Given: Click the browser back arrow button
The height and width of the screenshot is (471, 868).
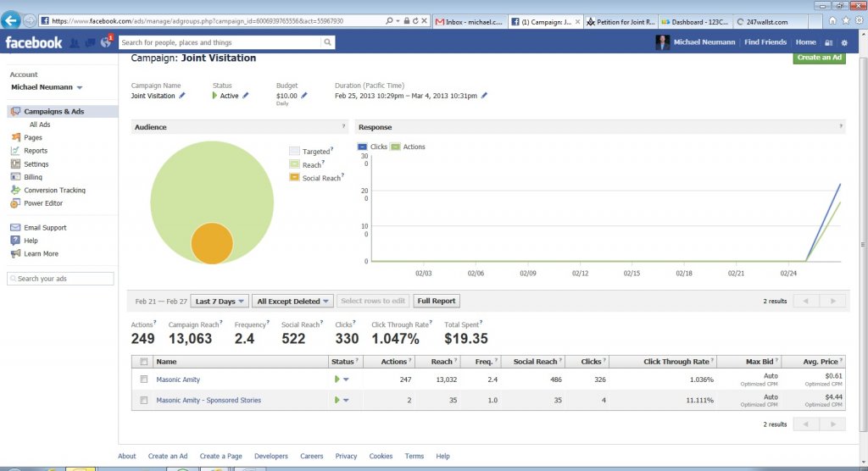Looking at the screenshot, I should click(10, 20).
